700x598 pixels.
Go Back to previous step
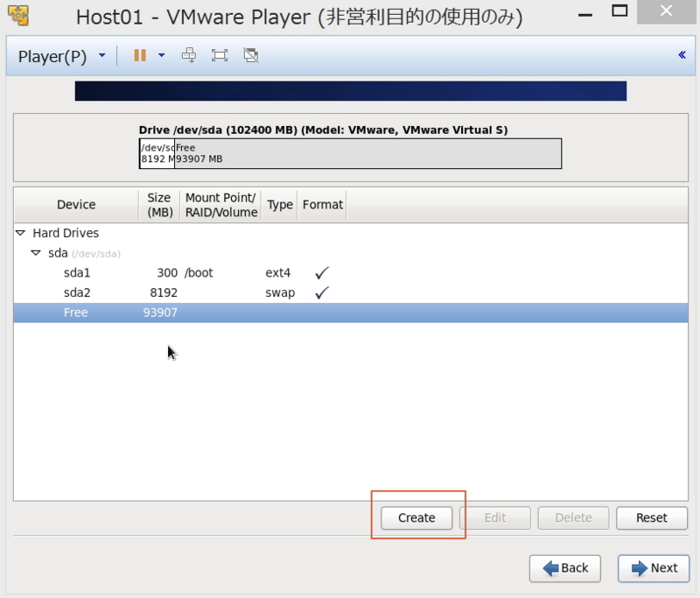(565, 568)
